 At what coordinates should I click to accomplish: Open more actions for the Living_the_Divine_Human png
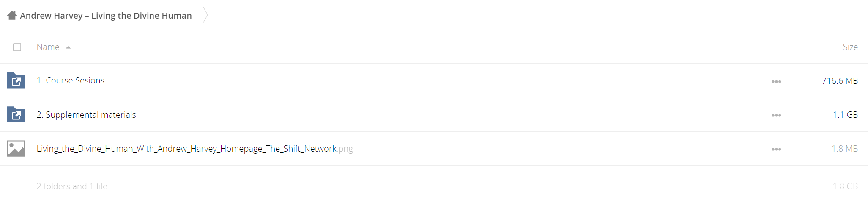tap(776, 149)
